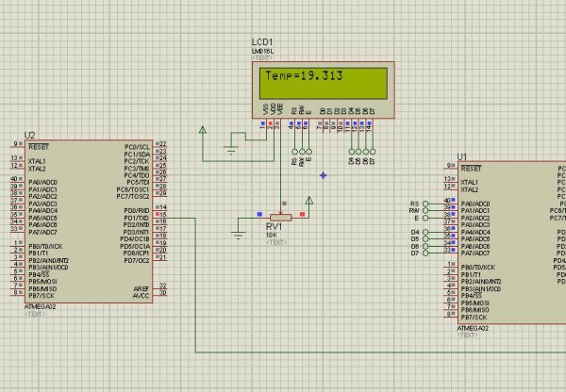Screen dimensions: 566x392
Task: Click PA0/ADC0 pin label on U1
Action: 475,204
